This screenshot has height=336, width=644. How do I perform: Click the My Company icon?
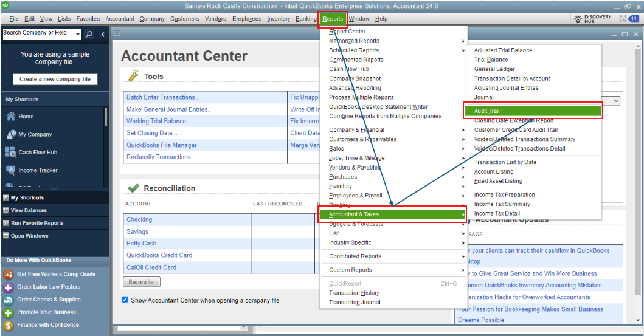pos(11,134)
